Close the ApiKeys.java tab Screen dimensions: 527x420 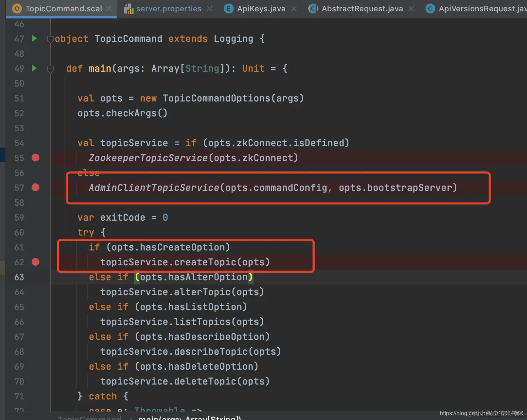[294, 9]
